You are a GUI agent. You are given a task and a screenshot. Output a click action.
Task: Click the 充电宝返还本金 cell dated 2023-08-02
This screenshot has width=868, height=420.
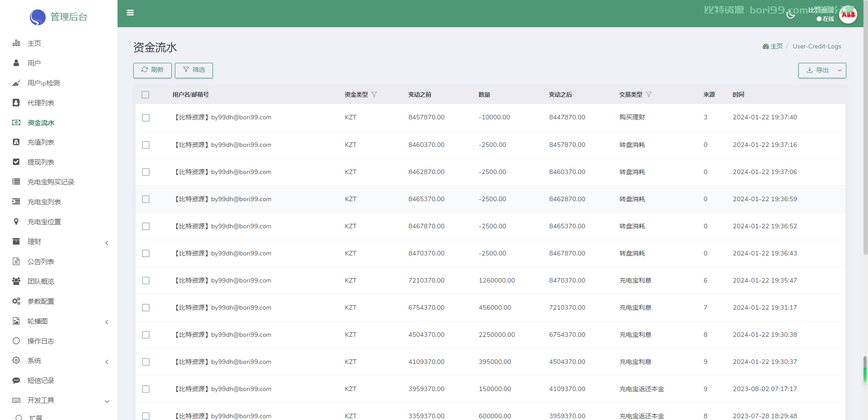pos(642,389)
